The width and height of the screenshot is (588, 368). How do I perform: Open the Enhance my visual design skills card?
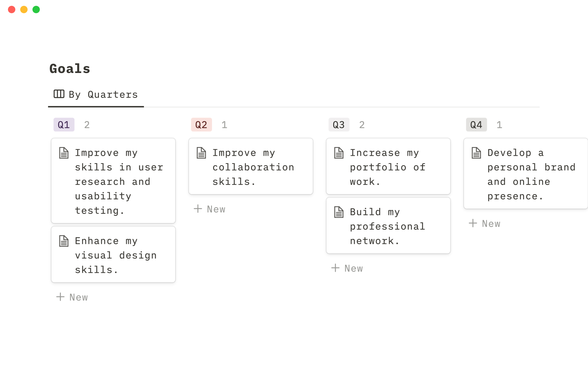(116, 255)
